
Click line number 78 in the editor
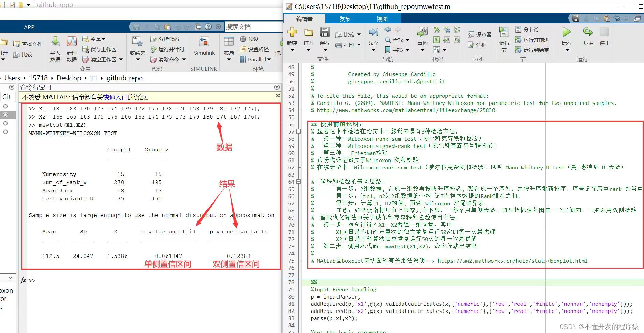pos(291,282)
